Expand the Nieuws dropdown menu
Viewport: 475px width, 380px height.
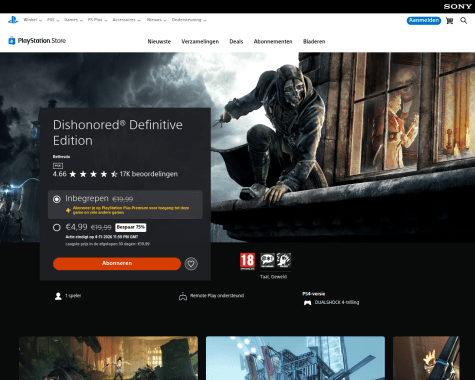(156, 20)
